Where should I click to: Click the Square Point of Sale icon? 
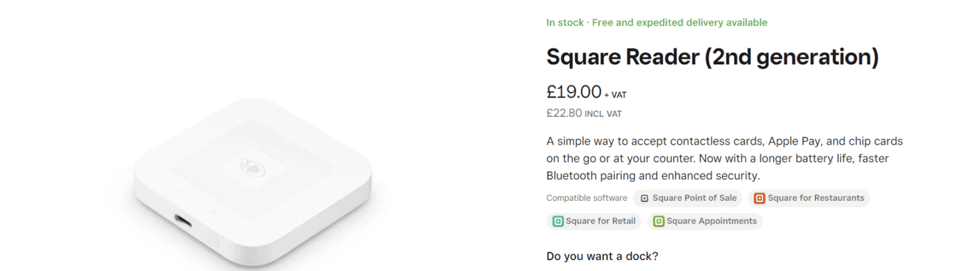tap(644, 198)
